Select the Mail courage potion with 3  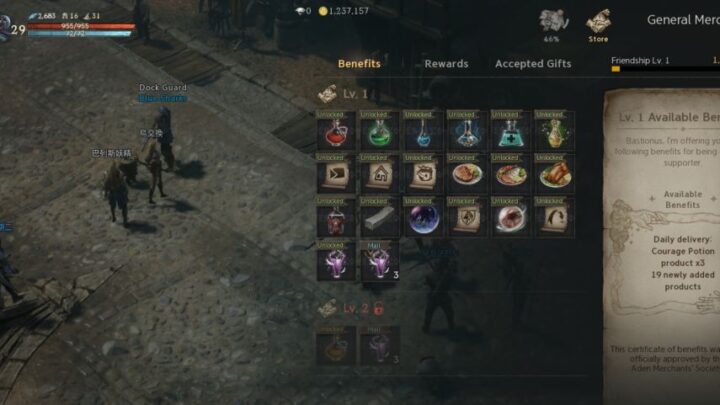click(x=380, y=261)
